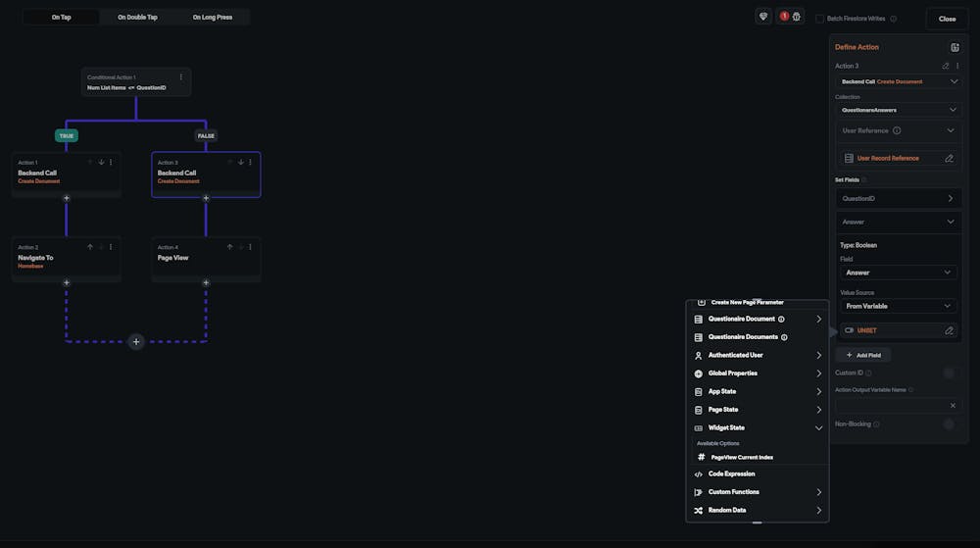Open Action 1 card three-dot menu
The width and height of the screenshot is (980, 548).
coord(111,162)
